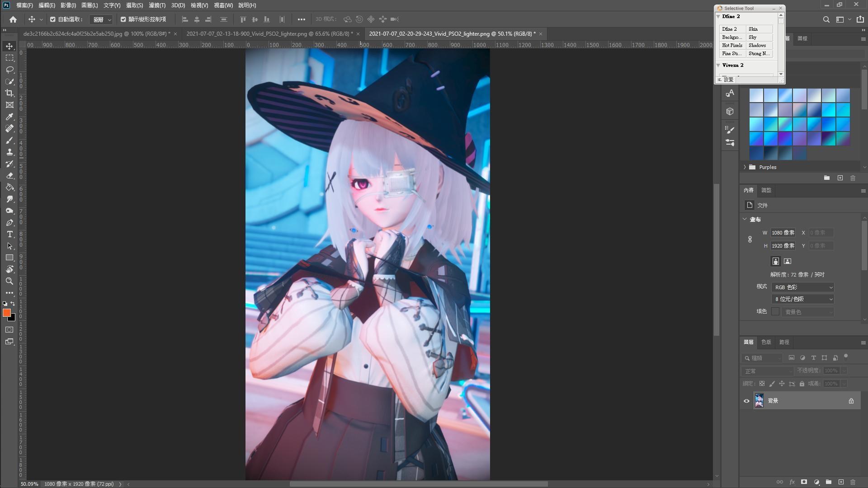Create new adjustment layer icon
This screenshot has height=488, width=868.
[816, 482]
